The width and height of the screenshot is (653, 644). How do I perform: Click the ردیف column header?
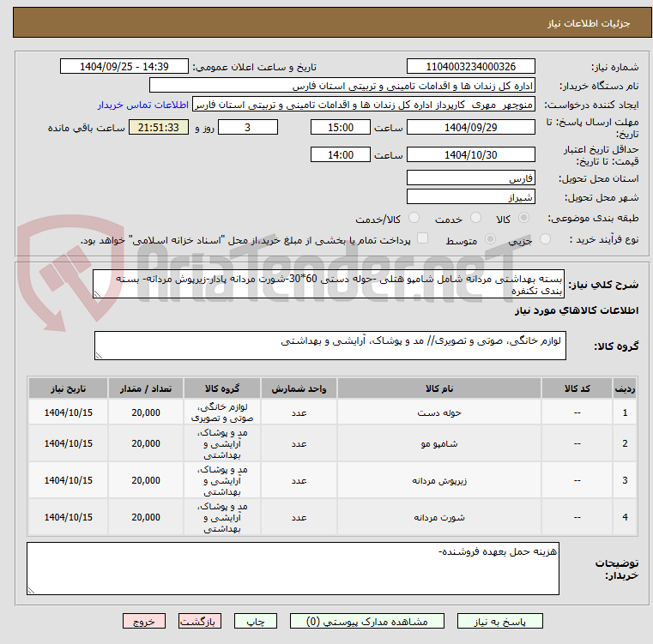[x=625, y=388]
